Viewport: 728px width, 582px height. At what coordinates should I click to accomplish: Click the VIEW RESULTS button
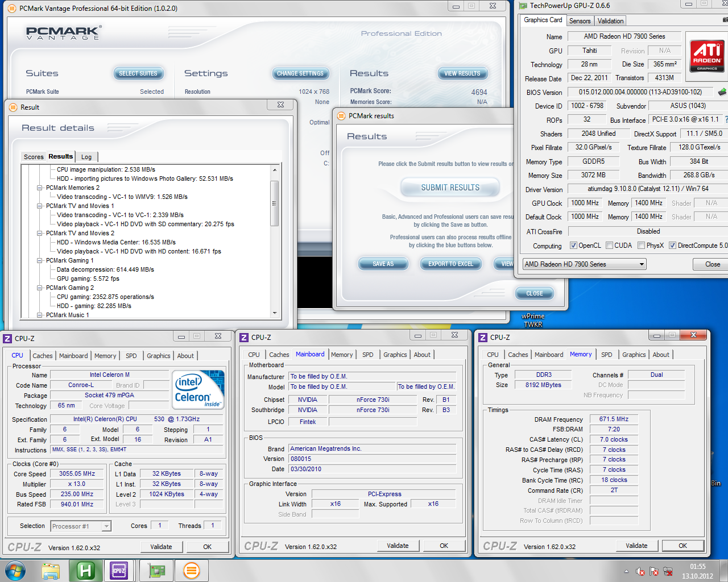coord(462,73)
